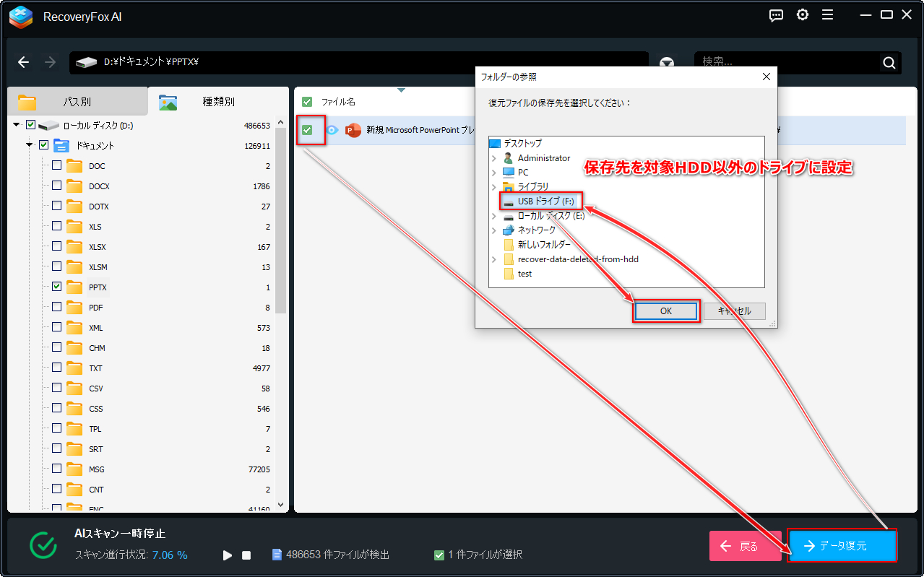Open the feedback chat icon in title bar
Screen dimensions: 924x577
(776, 15)
